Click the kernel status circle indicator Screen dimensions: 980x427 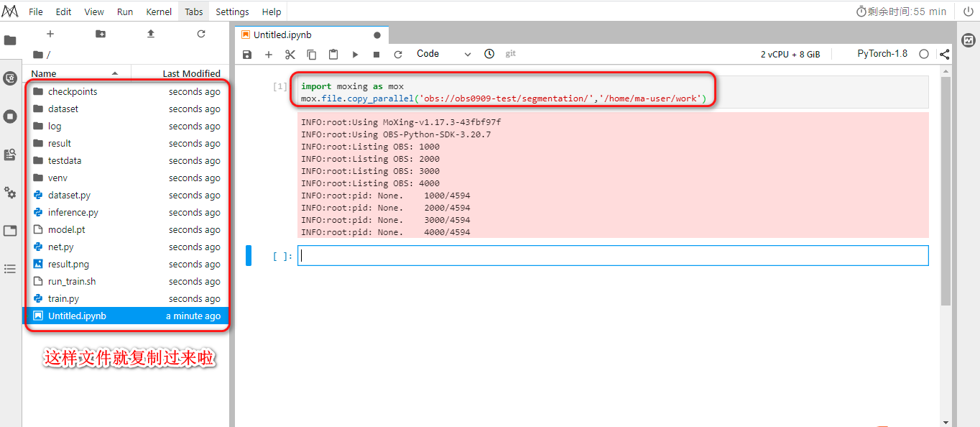[x=924, y=54]
